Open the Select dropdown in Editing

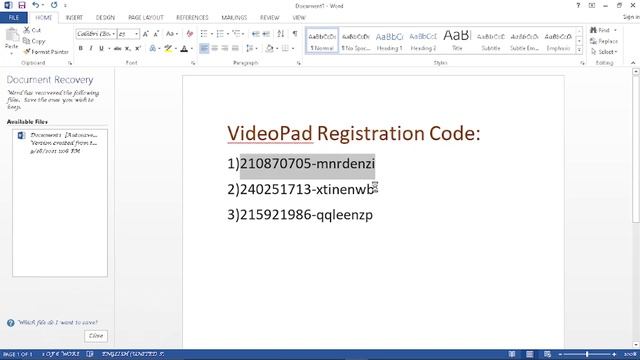coord(604,52)
